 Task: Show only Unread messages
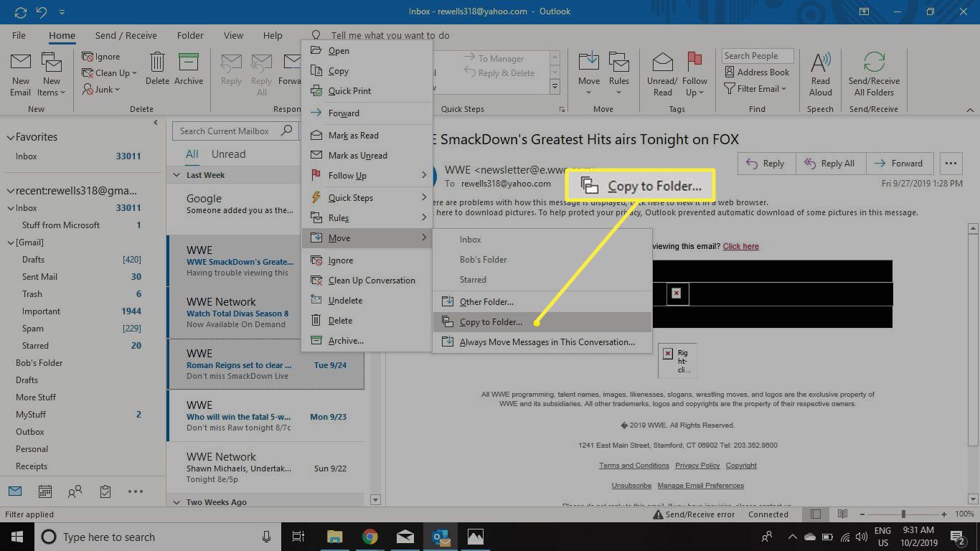pos(228,154)
